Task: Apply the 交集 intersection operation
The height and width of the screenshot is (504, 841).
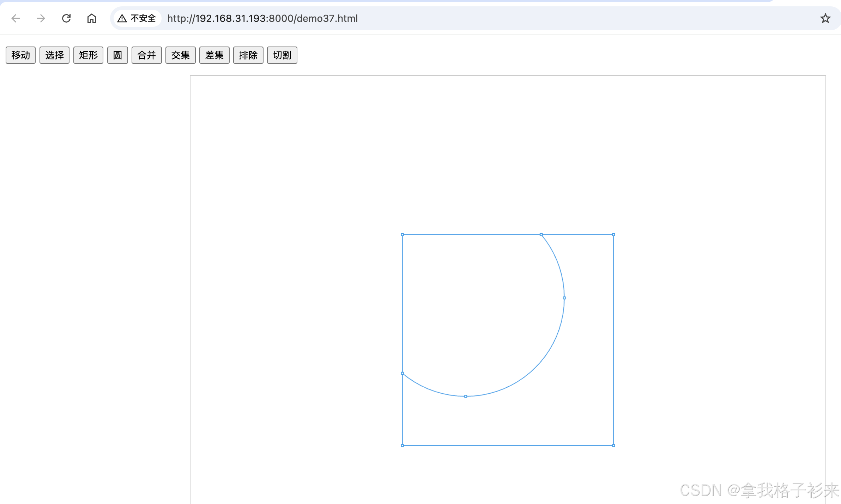Action: pyautogui.click(x=181, y=55)
